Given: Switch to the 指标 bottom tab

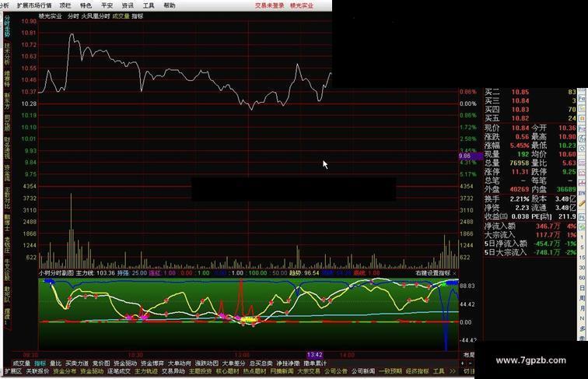Looking at the screenshot, I should tap(40, 363).
